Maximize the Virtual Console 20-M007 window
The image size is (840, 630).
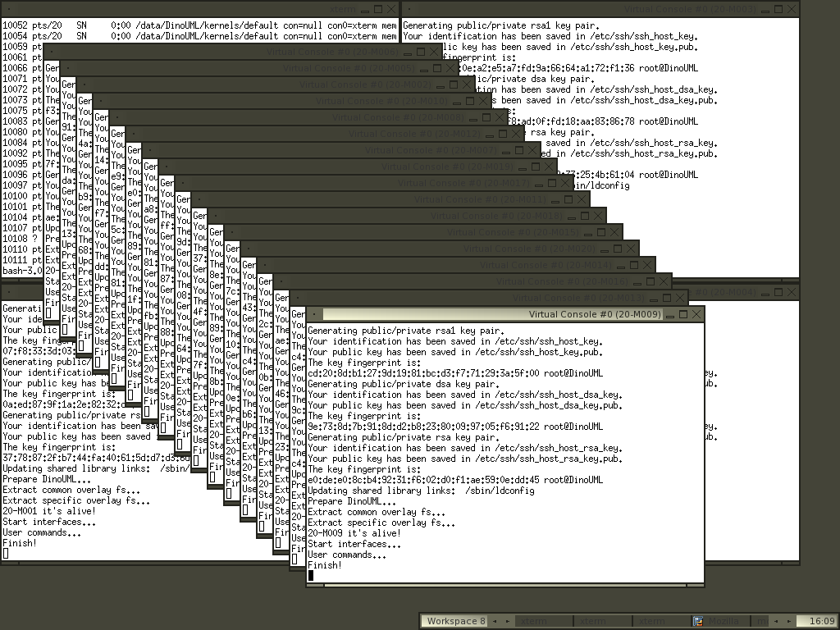[x=518, y=150]
